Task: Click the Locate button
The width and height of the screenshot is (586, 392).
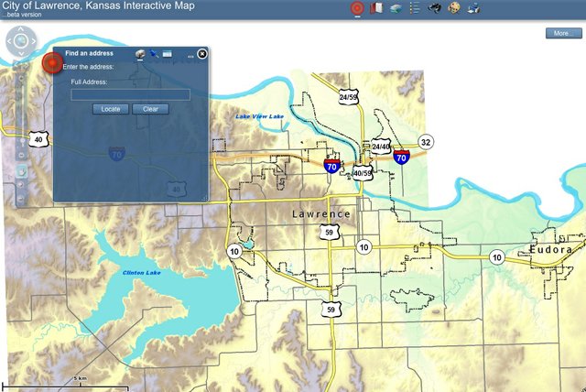Action: [x=111, y=109]
